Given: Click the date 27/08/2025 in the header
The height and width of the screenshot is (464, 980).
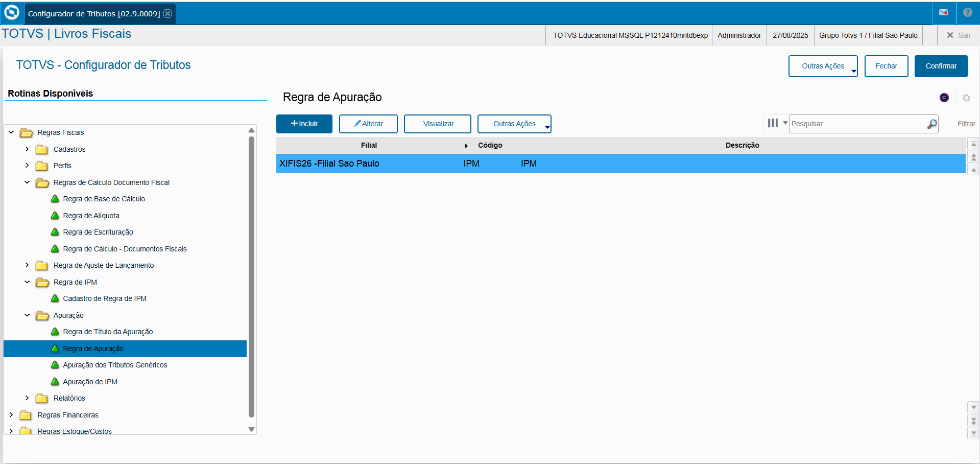Looking at the screenshot, I should 790,35.
